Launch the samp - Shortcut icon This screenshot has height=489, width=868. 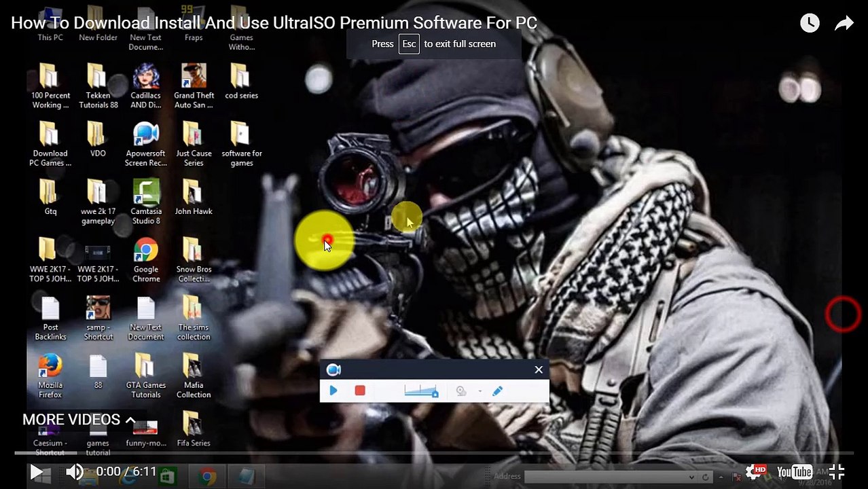[98, 318]
